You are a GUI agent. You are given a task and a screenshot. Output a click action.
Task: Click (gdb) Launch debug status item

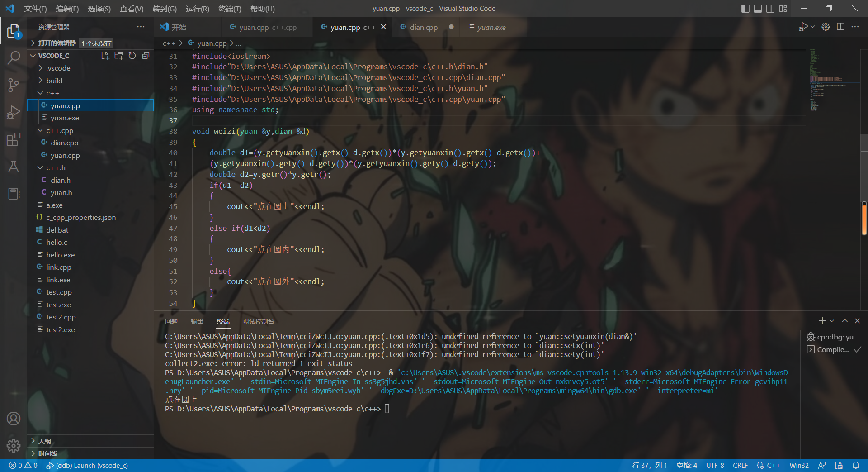(x=87, y=466)
